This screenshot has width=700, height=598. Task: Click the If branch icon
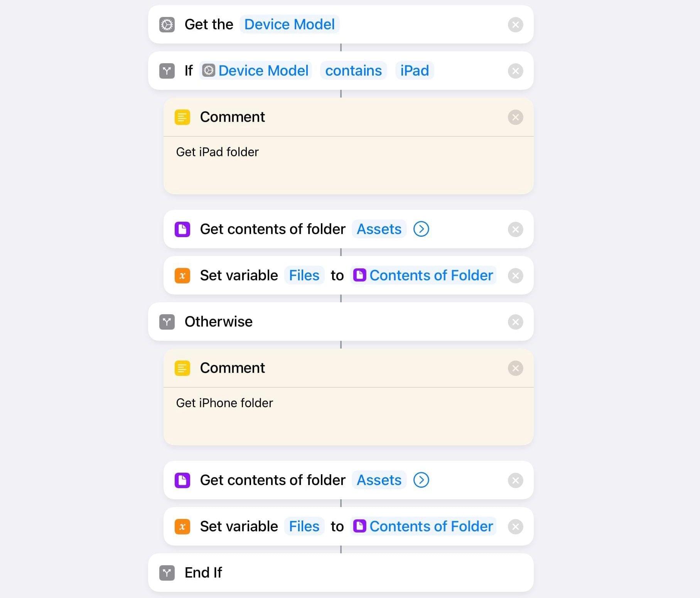pos(167,71)
